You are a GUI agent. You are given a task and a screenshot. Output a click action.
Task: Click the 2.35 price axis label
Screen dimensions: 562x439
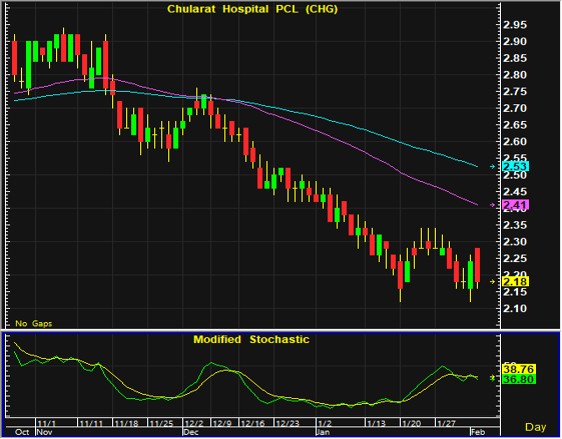point(515,225)
